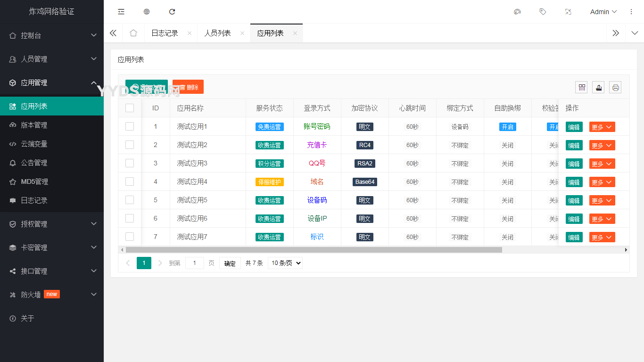The width and height of the screenshot is (644, 362).
Task: Switch to the 日志记录 tab
Action: click(x=165, y=33)
